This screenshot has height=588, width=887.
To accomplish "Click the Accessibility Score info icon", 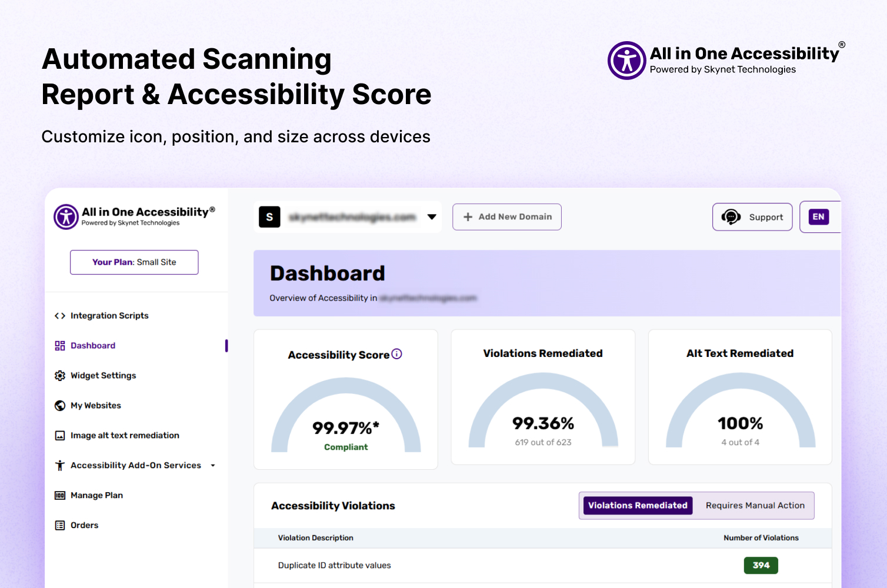I will [397, 354].
